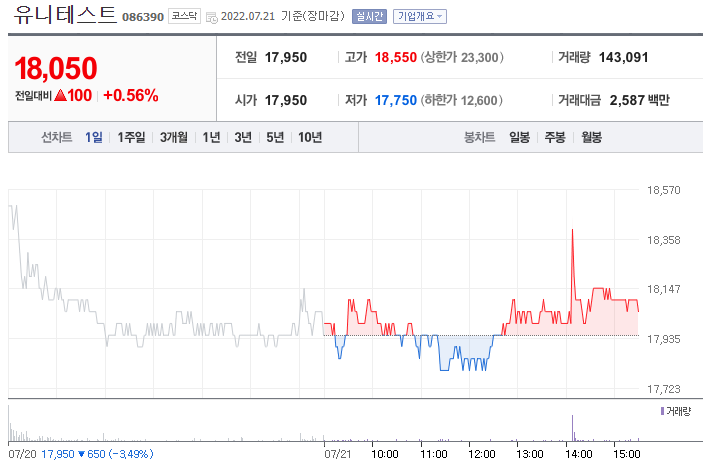The height and width of the screenshot is (470, 703).
Task: Click the red up-triangle change icon
Action: point(61,96)
